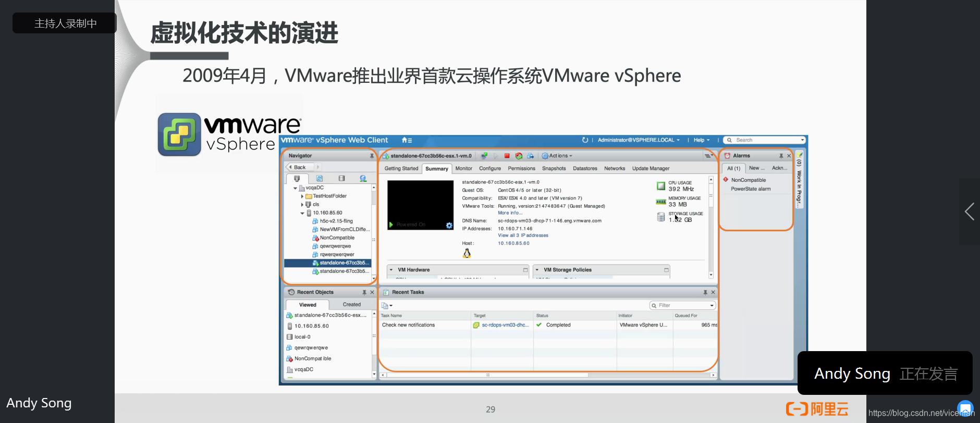This screenshot has height=423, width=980.
Task: Click the red NonCompatible alarm icon
Action: coord(726,179)
